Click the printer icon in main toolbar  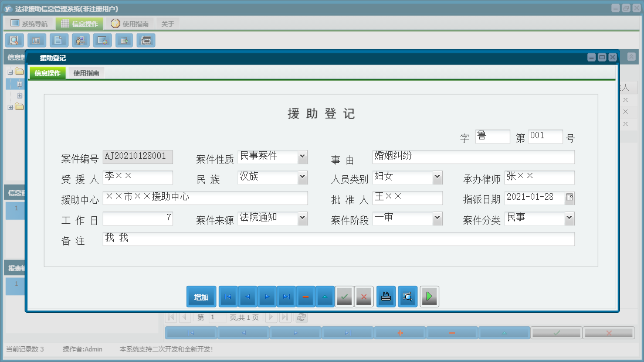pyautogui.click(x=146, y=40)
